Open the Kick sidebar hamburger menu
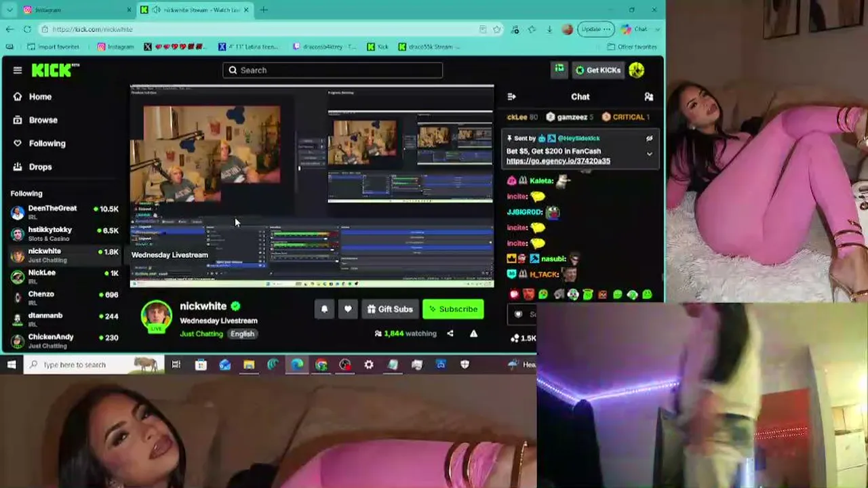Image resolution: width=868 pixels, height=488 pixels. (x=18, y=70)
